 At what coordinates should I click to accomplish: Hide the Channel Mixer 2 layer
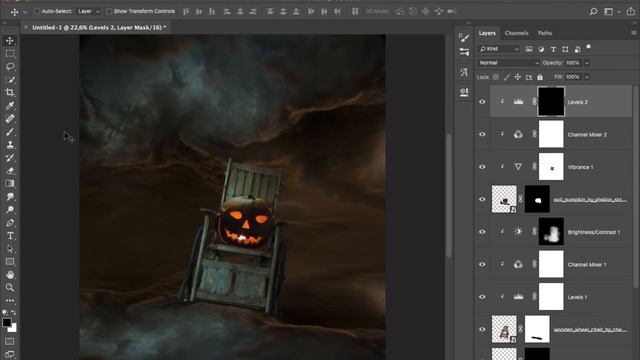(x=482, y=134)
